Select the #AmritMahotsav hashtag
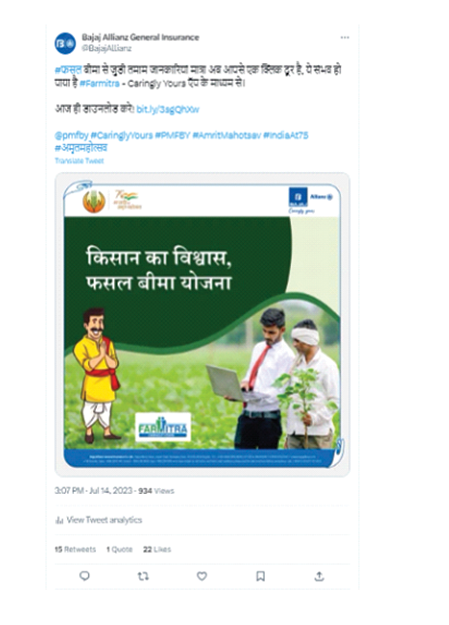449x625 pixels. coord(226,136)
